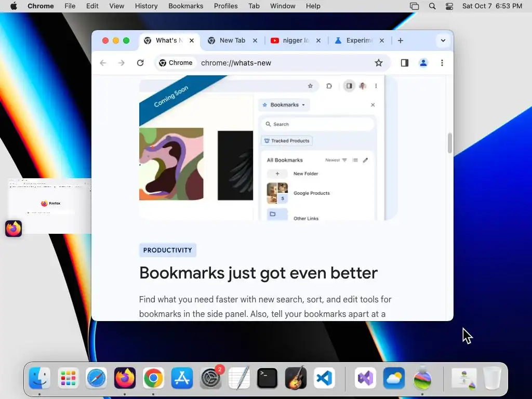
Task: Open the Chrome three-dot menu
Action: tap(442, 63)
